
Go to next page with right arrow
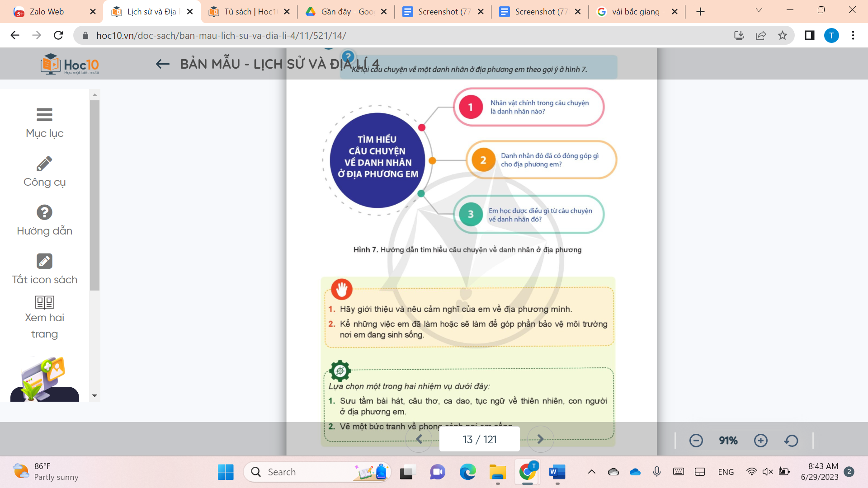[541, 439]
